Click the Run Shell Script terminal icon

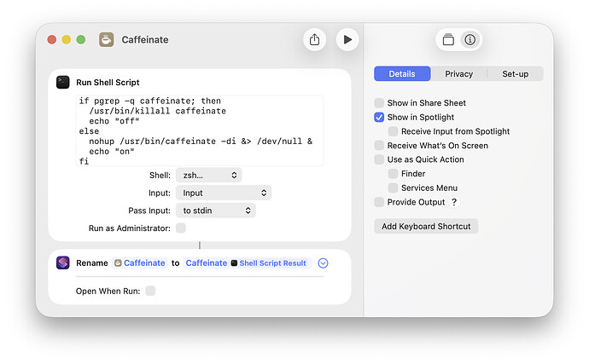point(63,83)
